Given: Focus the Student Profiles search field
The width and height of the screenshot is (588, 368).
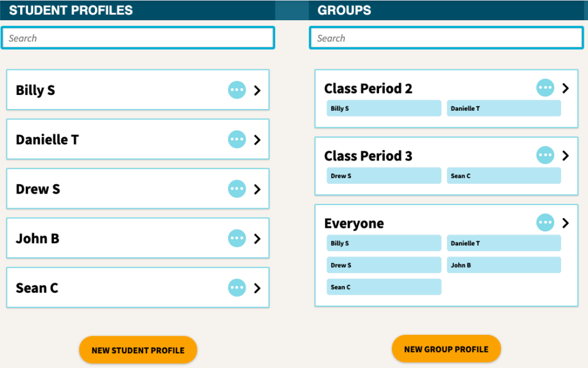Looking at the screenshot, I should pyautogui.click(x=138, y=38).
